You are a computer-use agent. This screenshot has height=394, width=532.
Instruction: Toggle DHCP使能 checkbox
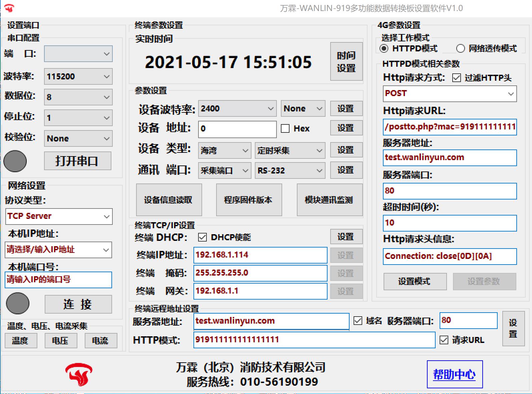pos(202,237)
